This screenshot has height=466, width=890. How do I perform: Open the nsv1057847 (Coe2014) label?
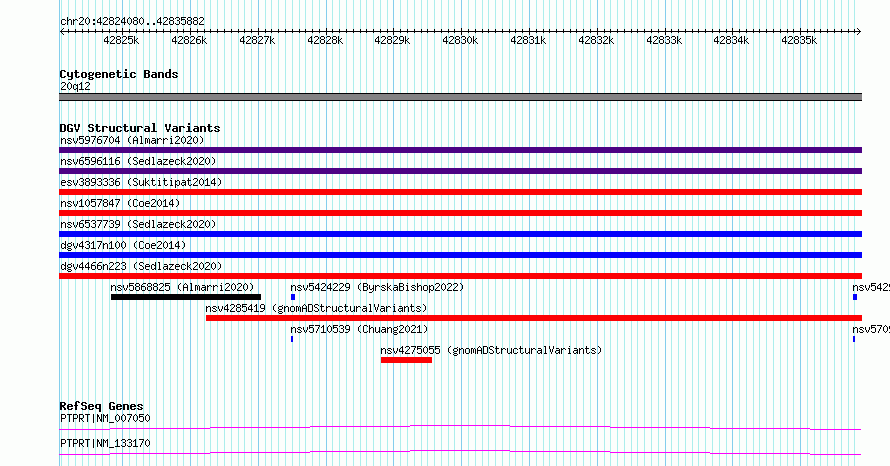click(120, 203)
